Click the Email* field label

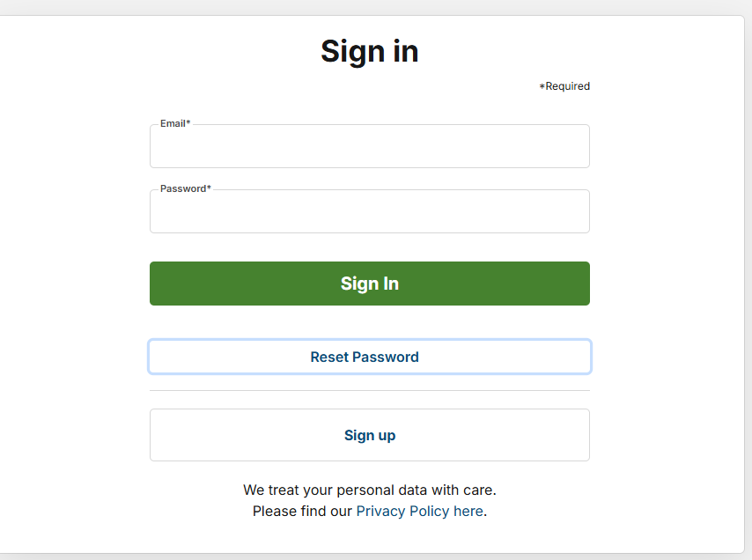173,123
